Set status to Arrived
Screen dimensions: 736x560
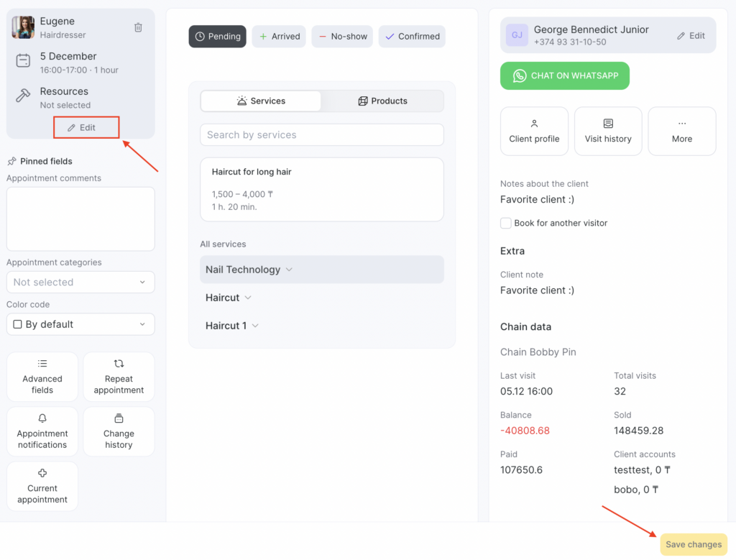[x=279, y=37]
